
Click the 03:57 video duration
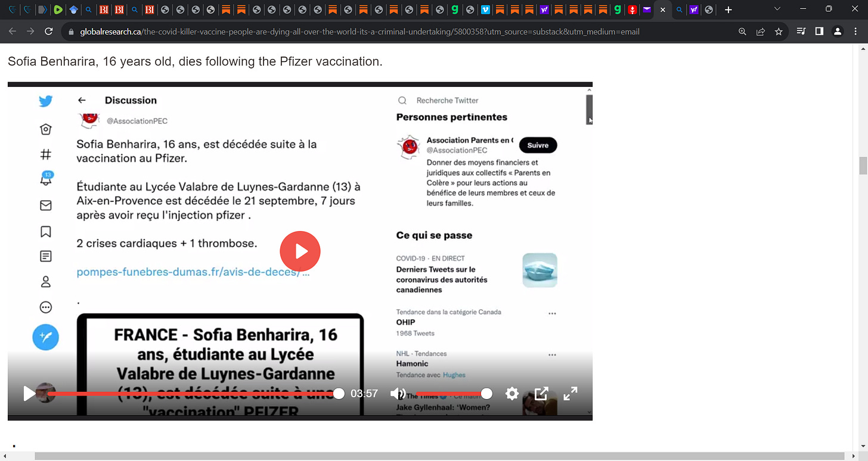[x=364, y=394]
